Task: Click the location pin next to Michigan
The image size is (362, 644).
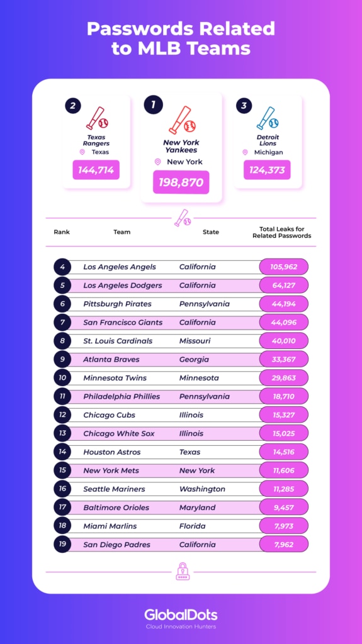Action: coord(245,152)
